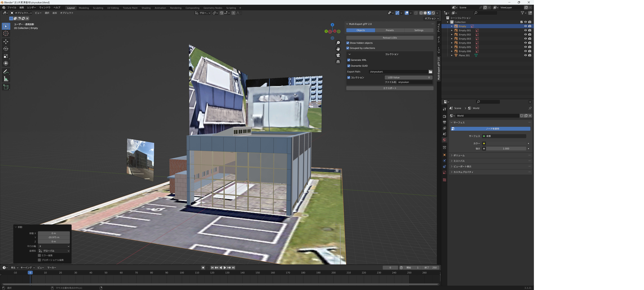
Task: Switch to the UV Editing workspace tab
Action: pos(113,8)
